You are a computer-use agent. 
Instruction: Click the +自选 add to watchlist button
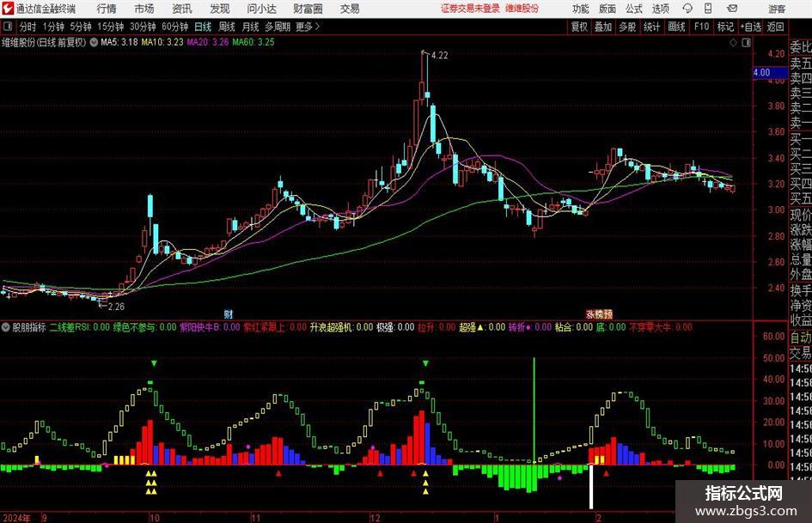750,27
